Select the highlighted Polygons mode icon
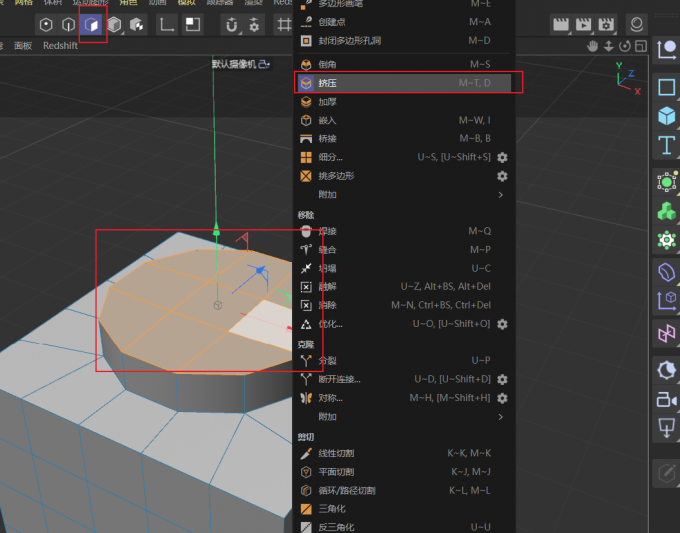 [x=91, y=24]
